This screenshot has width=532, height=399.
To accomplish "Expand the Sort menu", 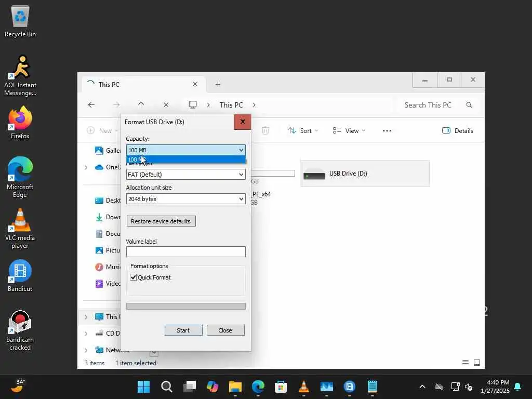I will [x=303, y=130].
